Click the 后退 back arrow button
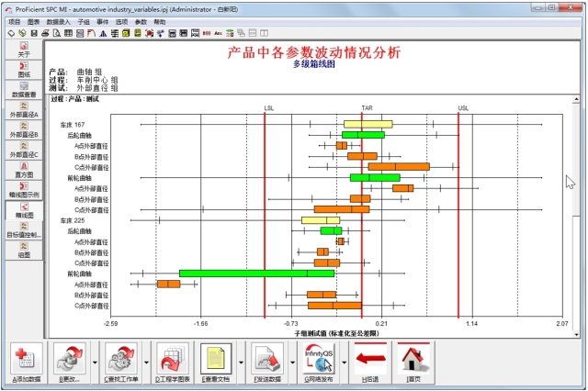 (x=368, y=360)
